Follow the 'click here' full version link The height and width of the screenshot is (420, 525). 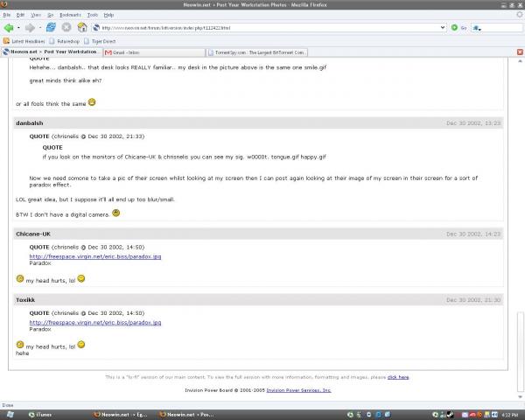click(x=398, y=377)
